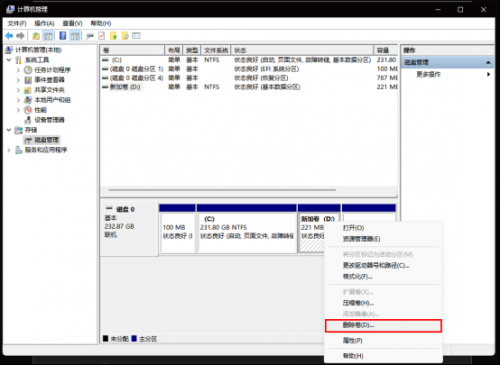The image size is (500, 365).
Task: Choose 资源管理器(E) in the context menu
Action: coord(383,239)
